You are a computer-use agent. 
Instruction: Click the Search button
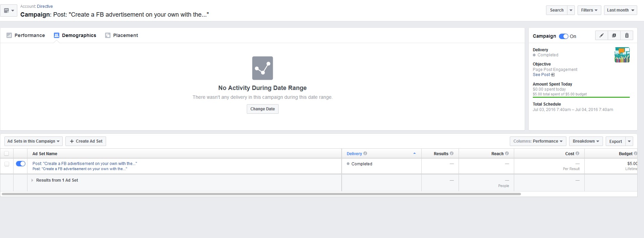coord(557,10)
